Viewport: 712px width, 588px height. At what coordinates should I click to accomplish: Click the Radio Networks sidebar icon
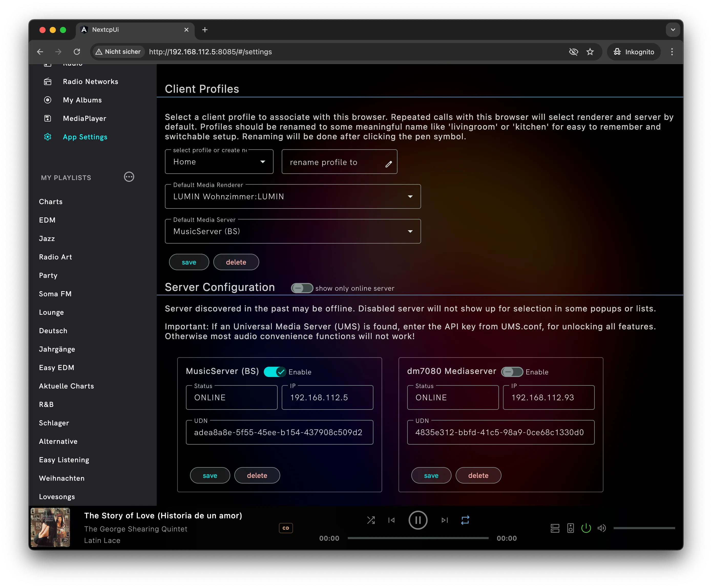coord(48,82)
